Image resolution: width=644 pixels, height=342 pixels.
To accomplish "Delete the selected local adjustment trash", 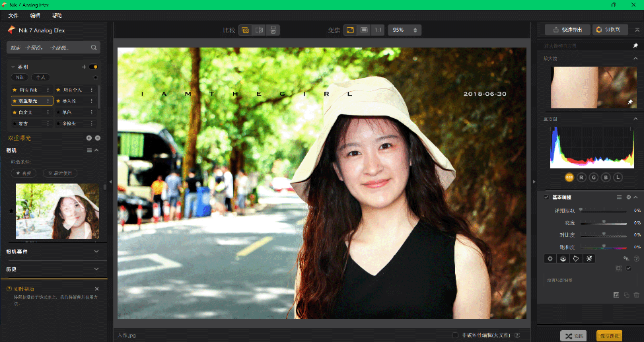I will pyautogui.click(x=636, y=294).
